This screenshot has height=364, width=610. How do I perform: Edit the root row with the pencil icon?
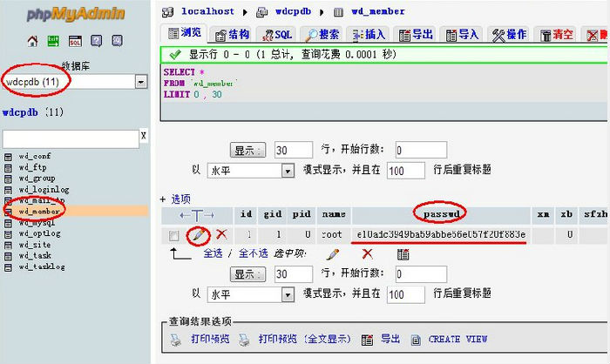[199, 234]
